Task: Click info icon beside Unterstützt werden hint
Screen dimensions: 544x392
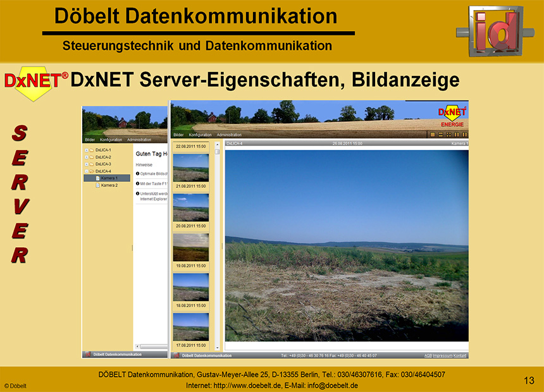Action: pos(137,193)
